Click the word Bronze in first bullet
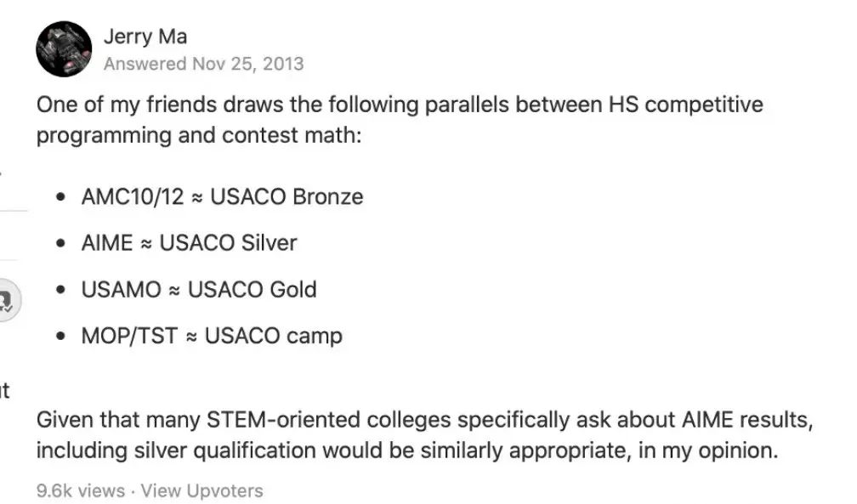The image size is (857, 504). point(328,197)
